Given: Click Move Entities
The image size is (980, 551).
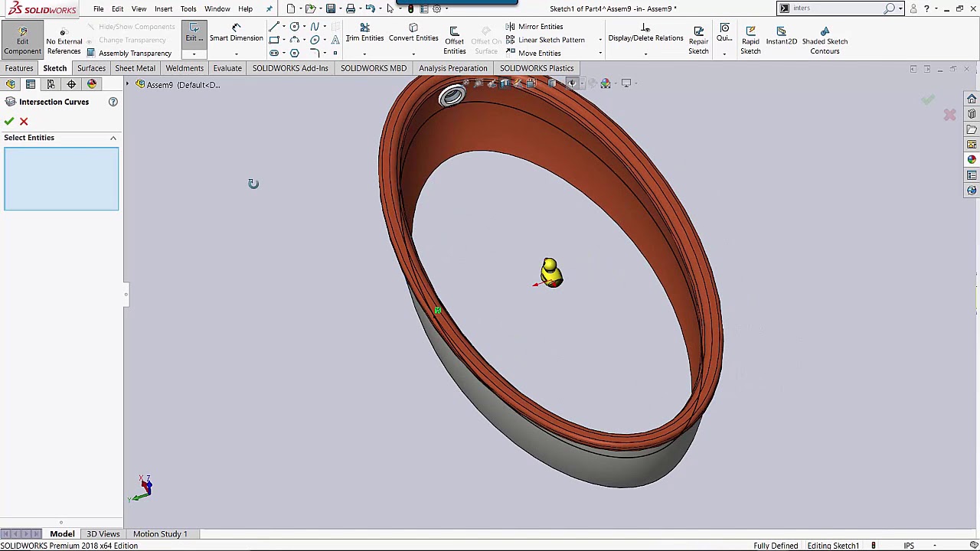Looking at the screenshot, I should pos(534,53).
